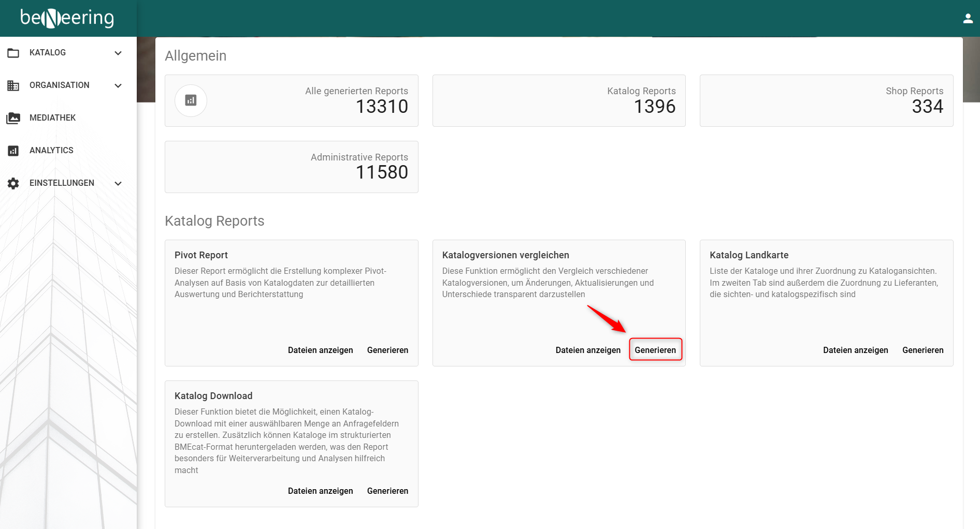Click the Mediathek image icon
Screen dimensions: 980x529
tap(13, 118)
